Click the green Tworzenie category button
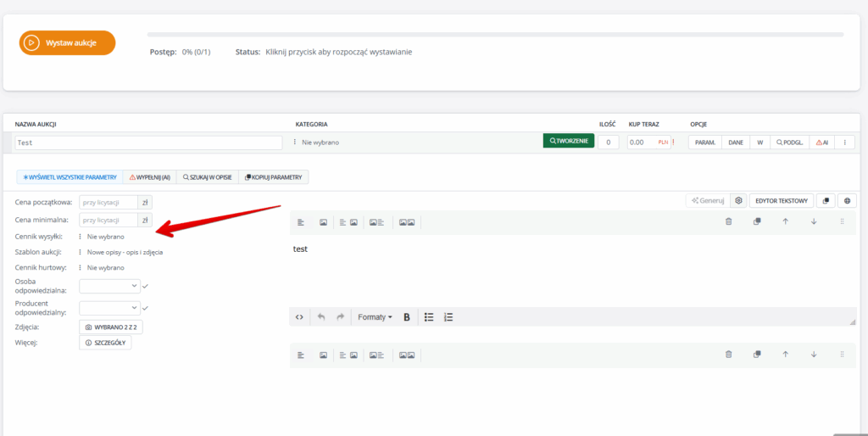 point(568,142)
